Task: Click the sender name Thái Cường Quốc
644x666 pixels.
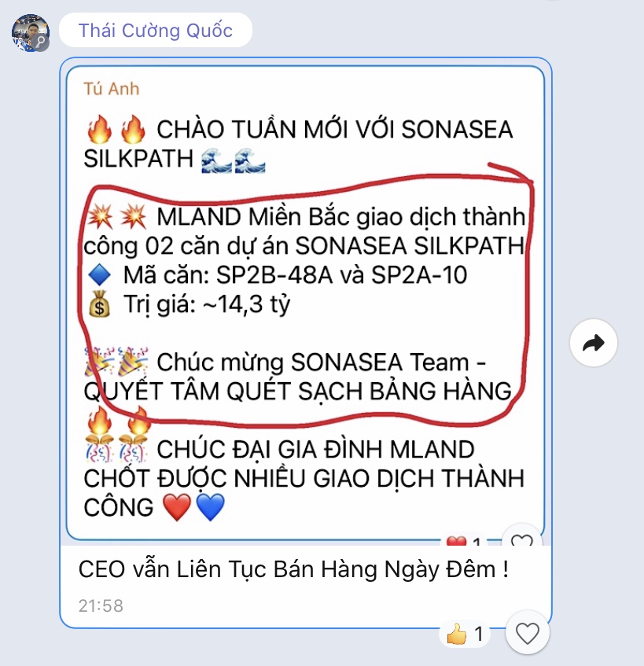Action: pos(156,30)
